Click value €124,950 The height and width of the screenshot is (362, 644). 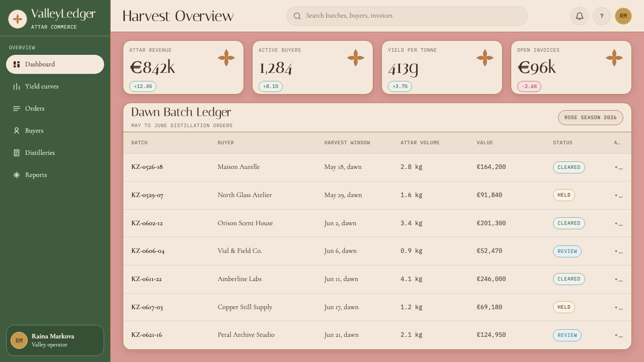492,335
